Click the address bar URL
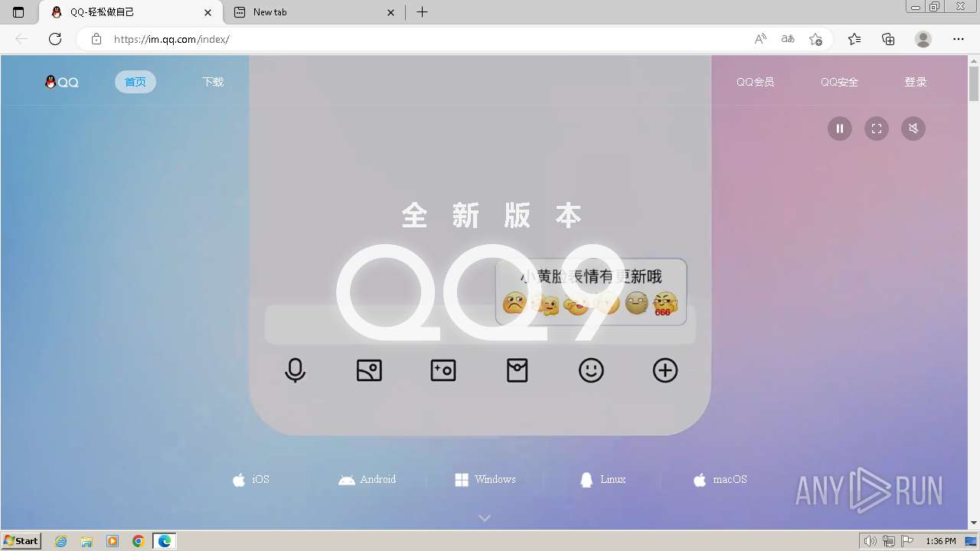Screen dimensions: 980x551 pyautogui.click(x=171, y=39)
